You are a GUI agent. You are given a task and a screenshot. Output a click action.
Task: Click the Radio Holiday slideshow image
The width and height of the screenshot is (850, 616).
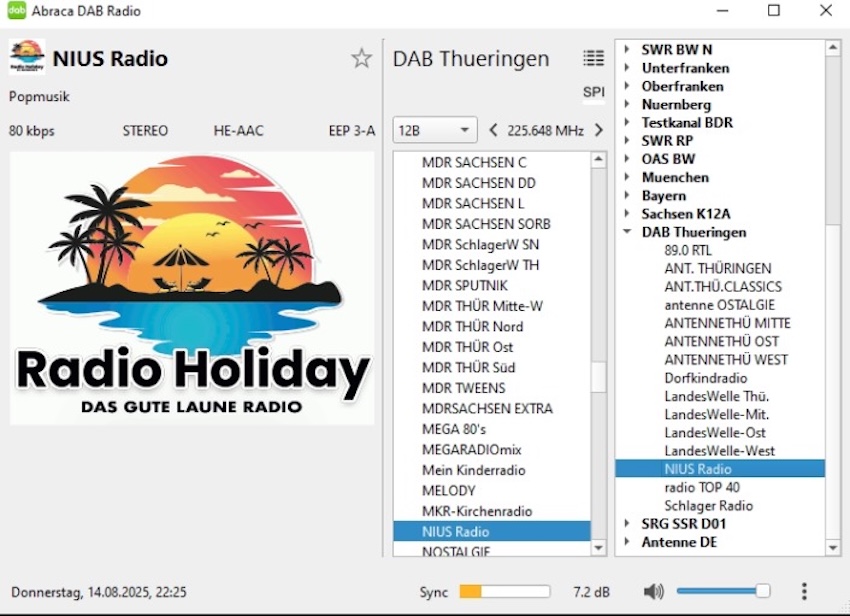coord(192,288)
